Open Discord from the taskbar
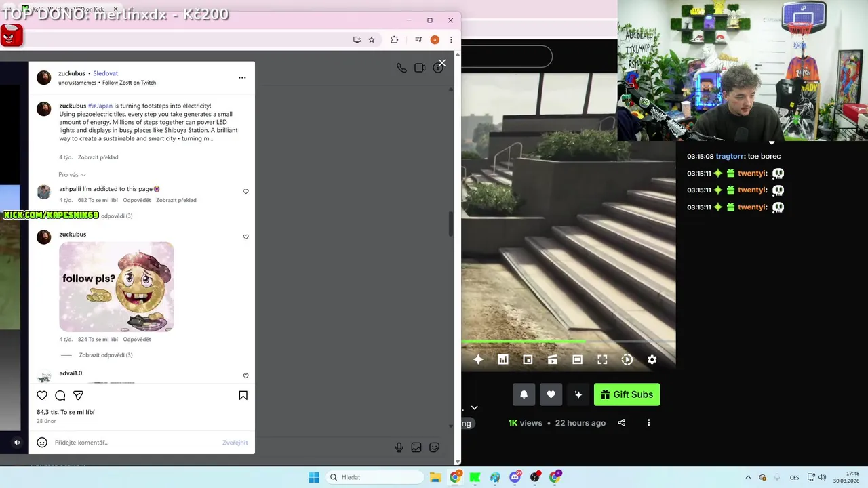 (x=515, y=477)
